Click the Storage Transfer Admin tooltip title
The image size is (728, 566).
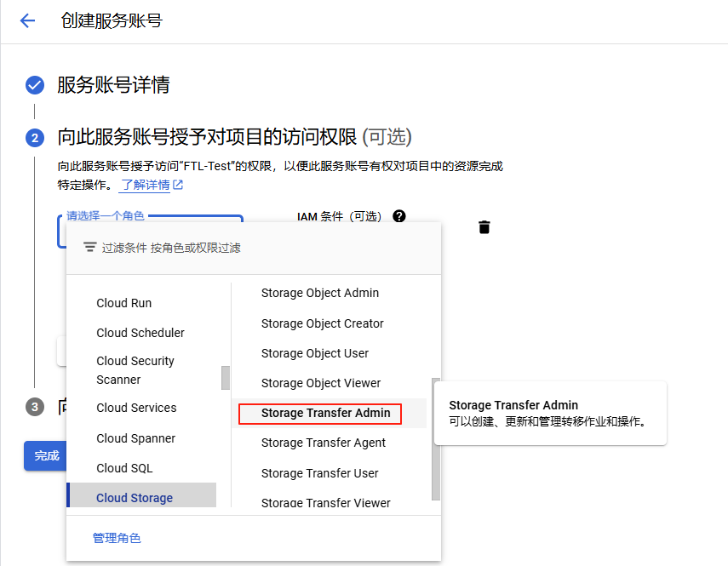513,405
